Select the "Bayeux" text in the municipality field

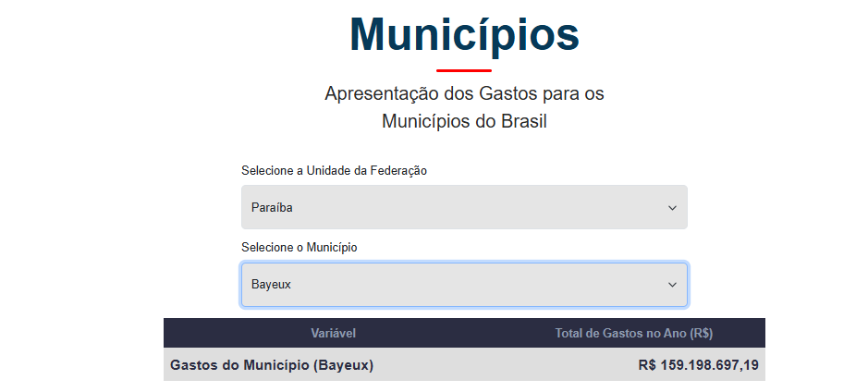[x=271, y=285]
